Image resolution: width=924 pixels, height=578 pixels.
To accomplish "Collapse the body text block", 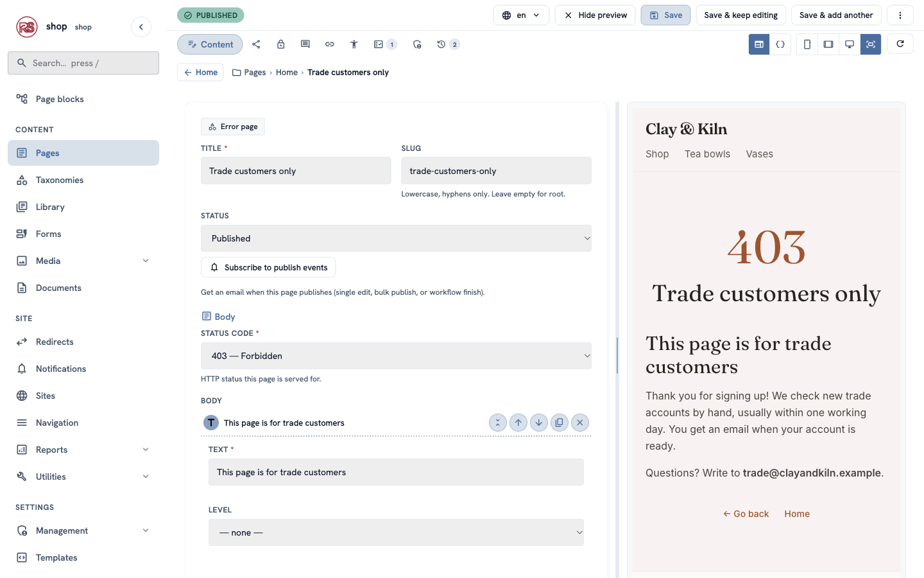I will 498,423.
